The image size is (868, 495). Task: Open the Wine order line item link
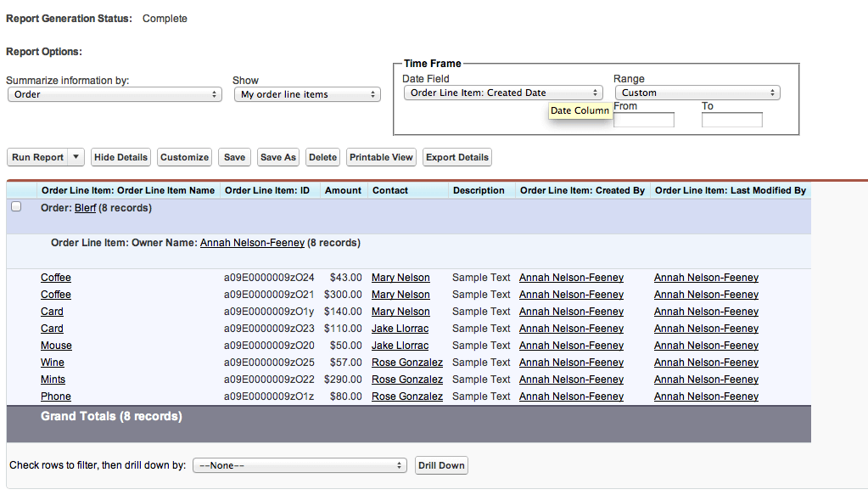click(53, 363)
